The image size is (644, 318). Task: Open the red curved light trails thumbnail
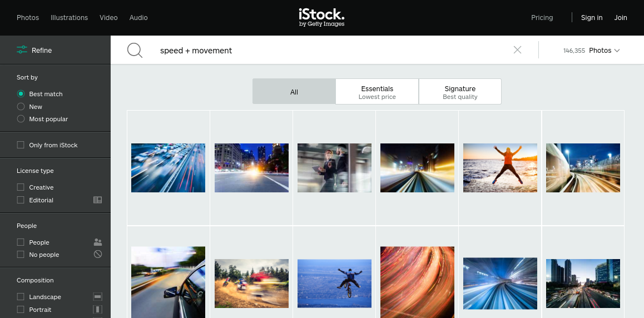417,282
